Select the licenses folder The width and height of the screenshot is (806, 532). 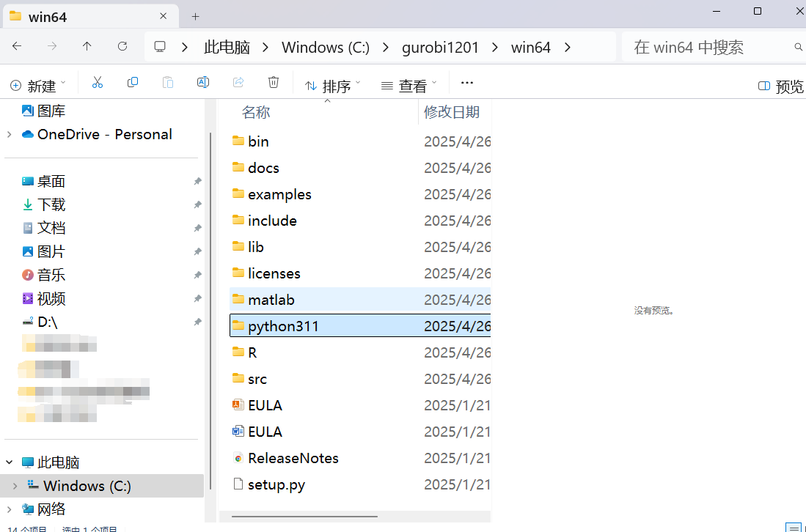tap(360, 273)
